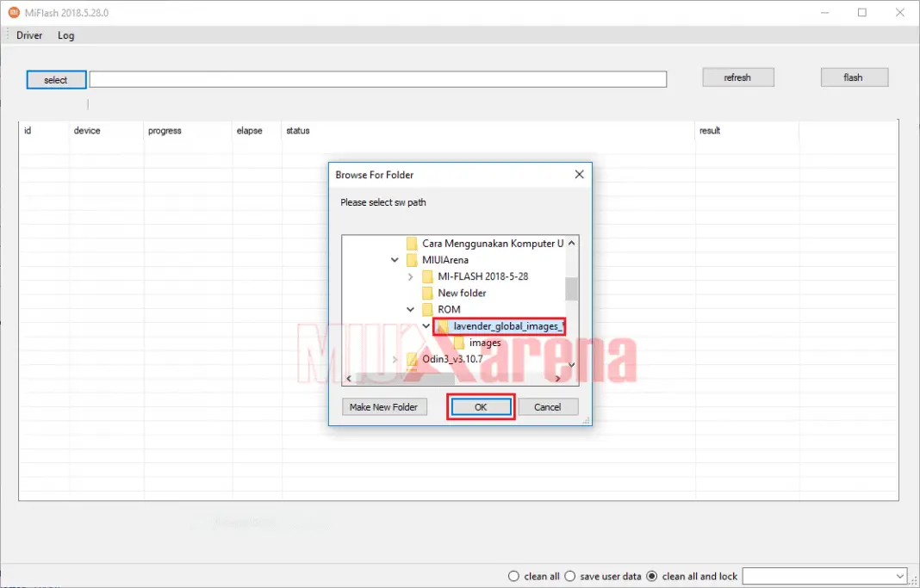Select the MI-FLASH 2018-5-28 folder icon
This screenshot has height=588, width=920.
pos(428,276)
